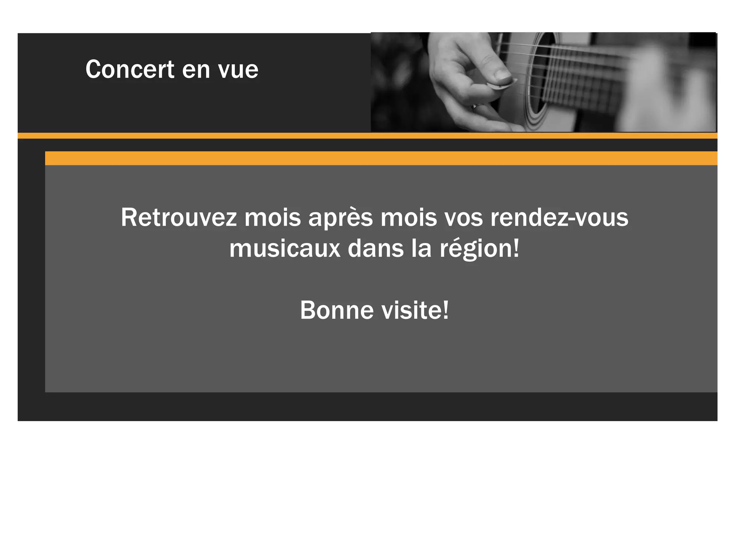Click the word "Retrouvez" in the body text
Viewport: 756px width, 535px height.
[x=179, y=218]
